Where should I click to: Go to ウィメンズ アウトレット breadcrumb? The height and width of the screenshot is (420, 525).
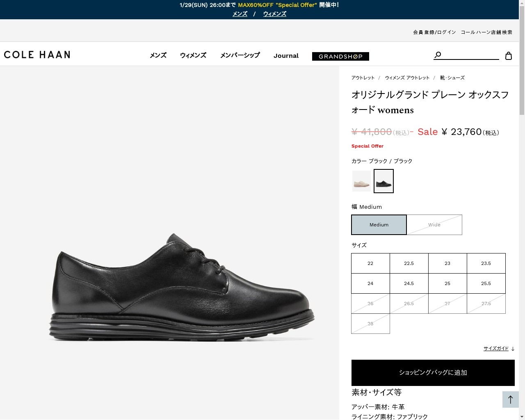tap(407, 78)
